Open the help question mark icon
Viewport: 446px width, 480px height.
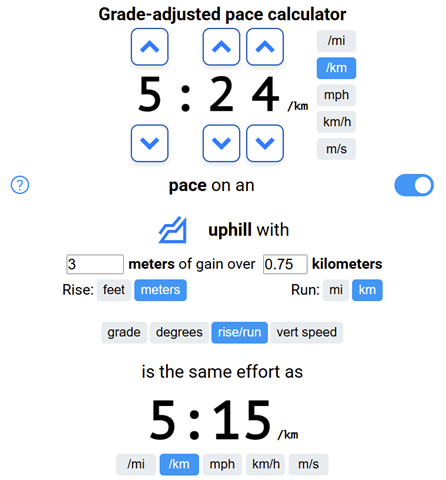[20, 185]
